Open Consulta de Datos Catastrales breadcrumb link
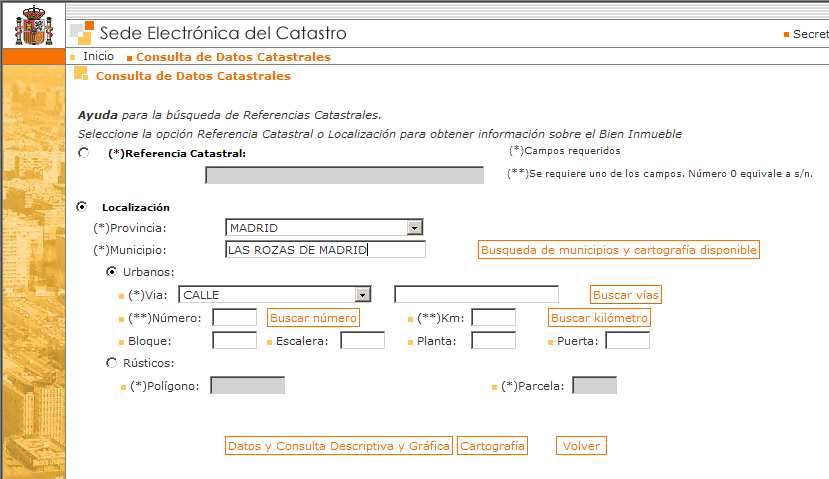The width and height of the screenshot is (829, 479). (x=233, y=57)
